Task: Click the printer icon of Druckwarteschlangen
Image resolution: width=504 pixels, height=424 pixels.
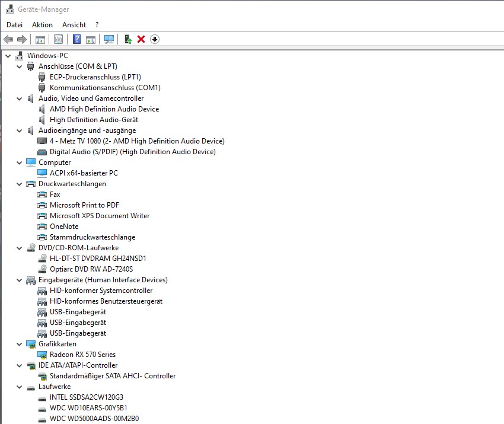Action: 30,184
